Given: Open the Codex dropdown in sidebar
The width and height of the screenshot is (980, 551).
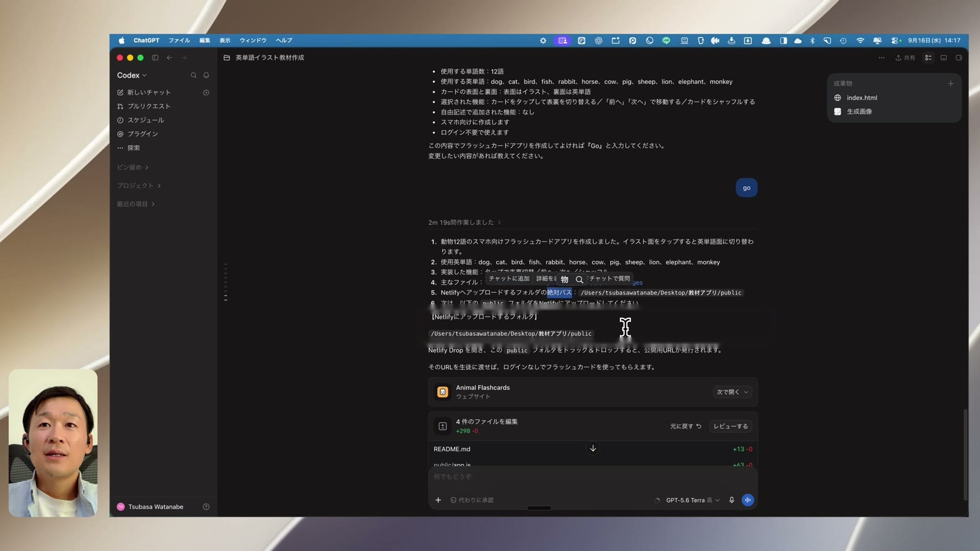Looking at the screenshot, I should [x=132, y=75].
